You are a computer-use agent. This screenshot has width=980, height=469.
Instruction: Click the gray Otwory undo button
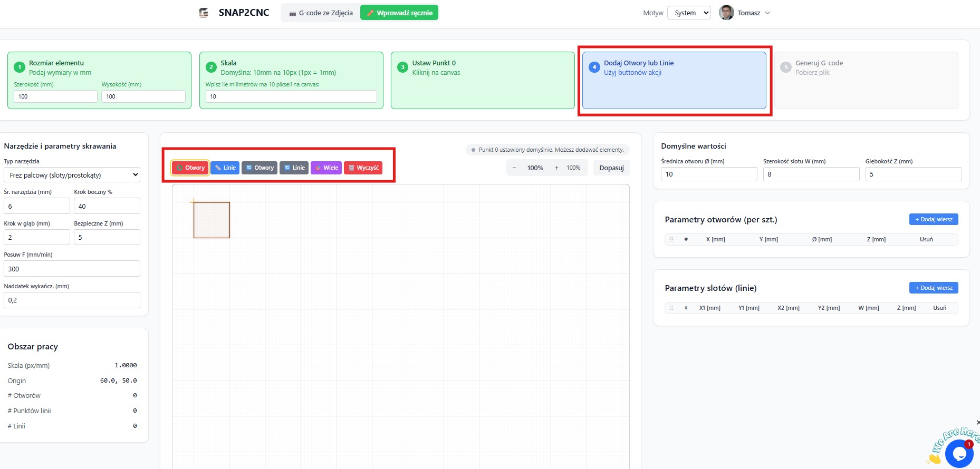260,168
